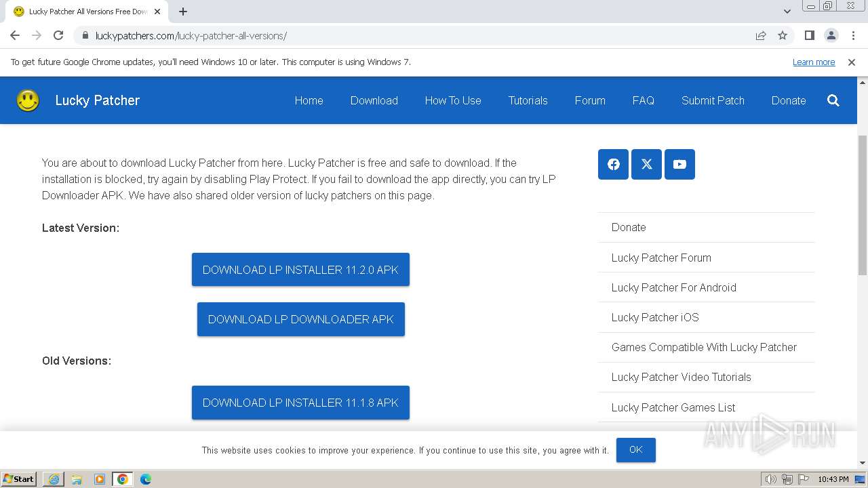
Task: Open the Windows Start button
Action: pos(18,479)
